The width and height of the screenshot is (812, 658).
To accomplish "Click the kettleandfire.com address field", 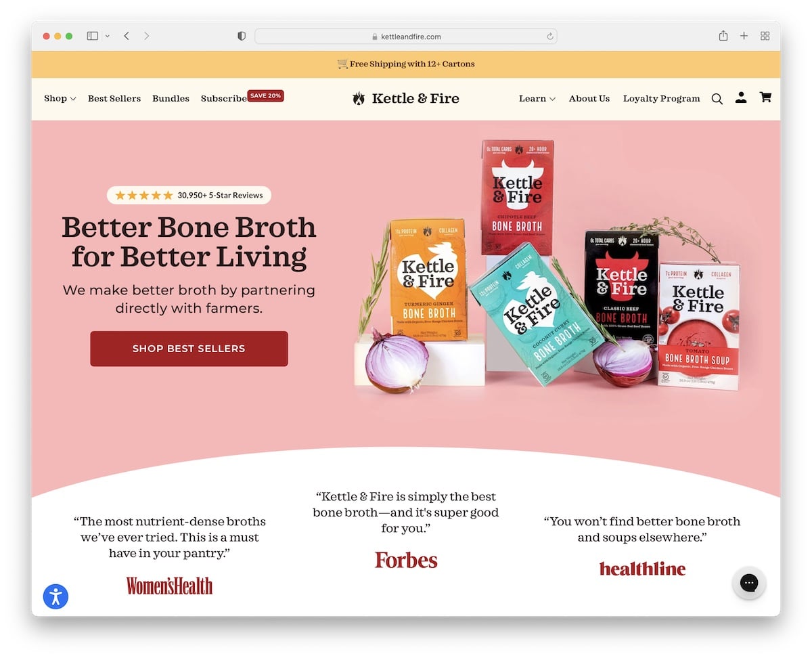I will pos(406,37).
